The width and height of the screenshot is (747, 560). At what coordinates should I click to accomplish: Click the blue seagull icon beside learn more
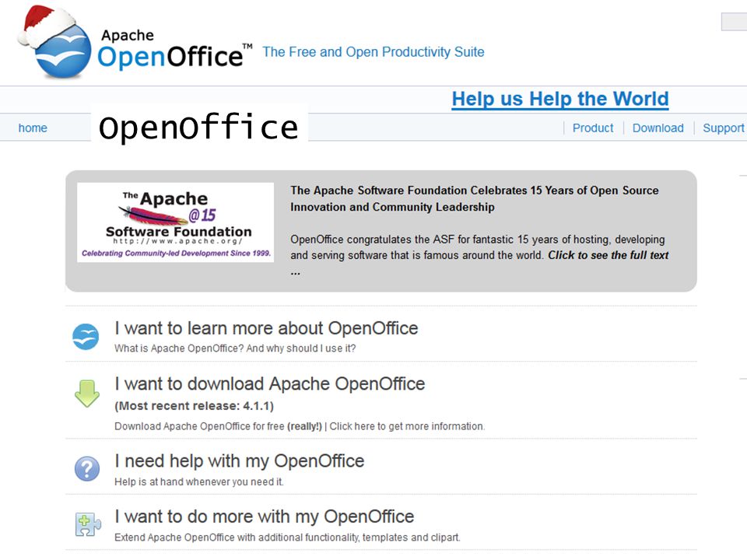point(86,337)
